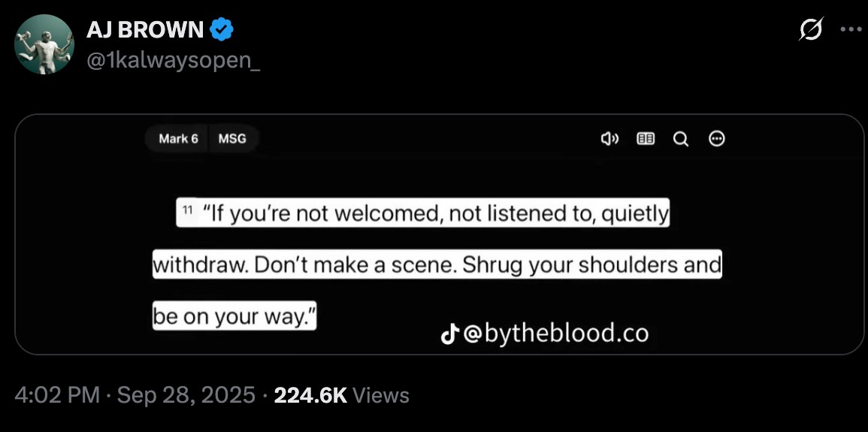The image size is (868, 432).
Task: Click the magnifier search icon
Action: tap(681, 139)
